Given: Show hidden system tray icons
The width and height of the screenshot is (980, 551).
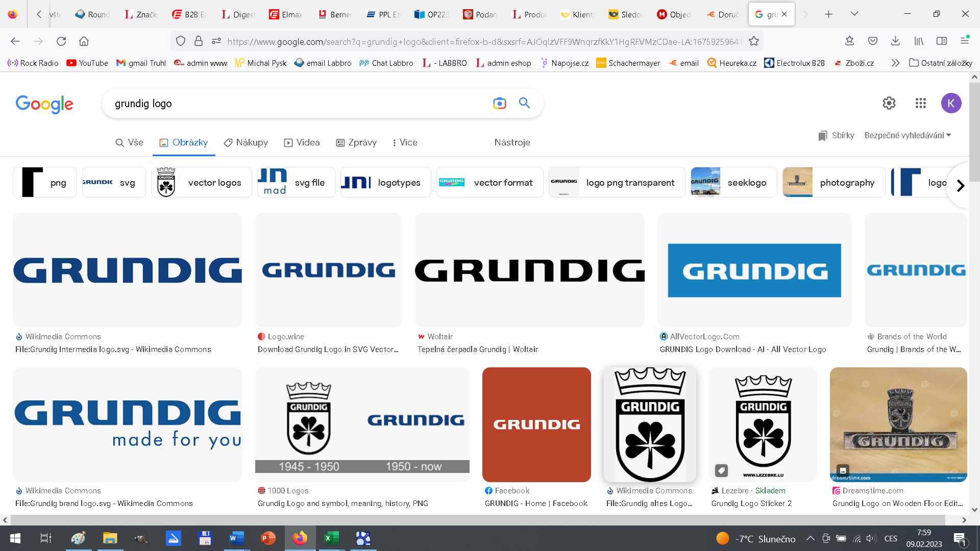Looking at the screenshot, I should pyautogui.click(x=810, y=538).
